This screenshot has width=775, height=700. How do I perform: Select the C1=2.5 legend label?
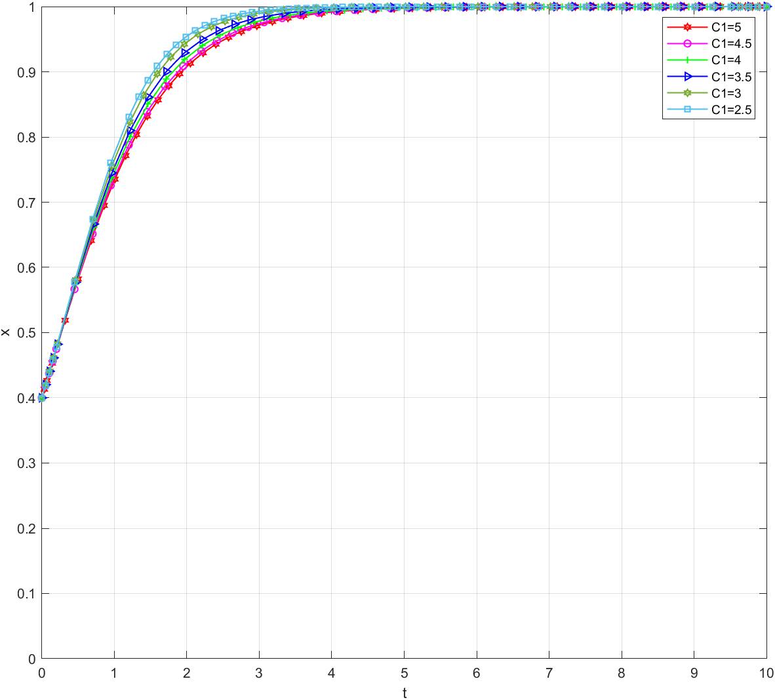731,110
